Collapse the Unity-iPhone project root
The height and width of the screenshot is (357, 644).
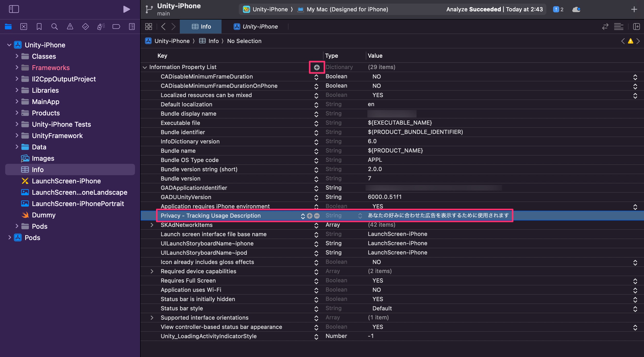coord(9,45)
